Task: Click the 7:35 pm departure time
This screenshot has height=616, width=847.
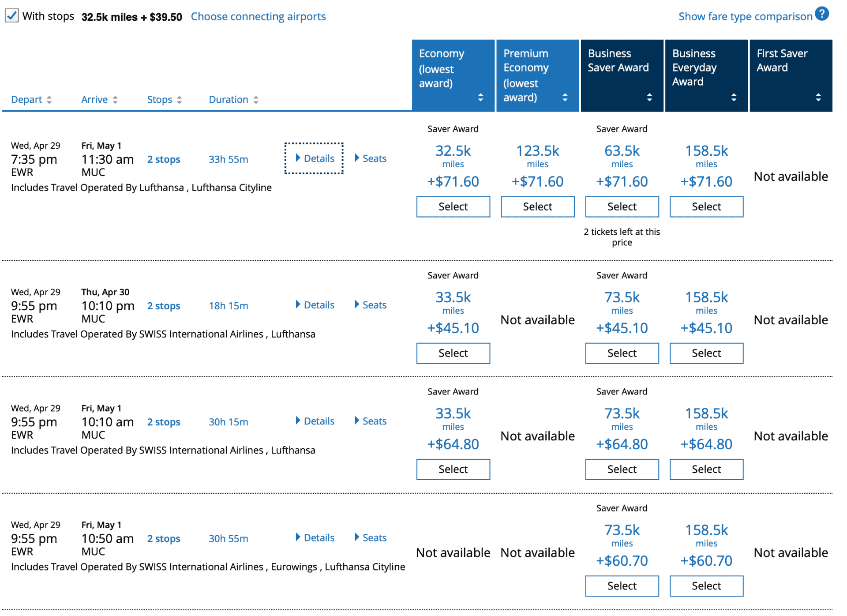Action: [x=34, y=159]
